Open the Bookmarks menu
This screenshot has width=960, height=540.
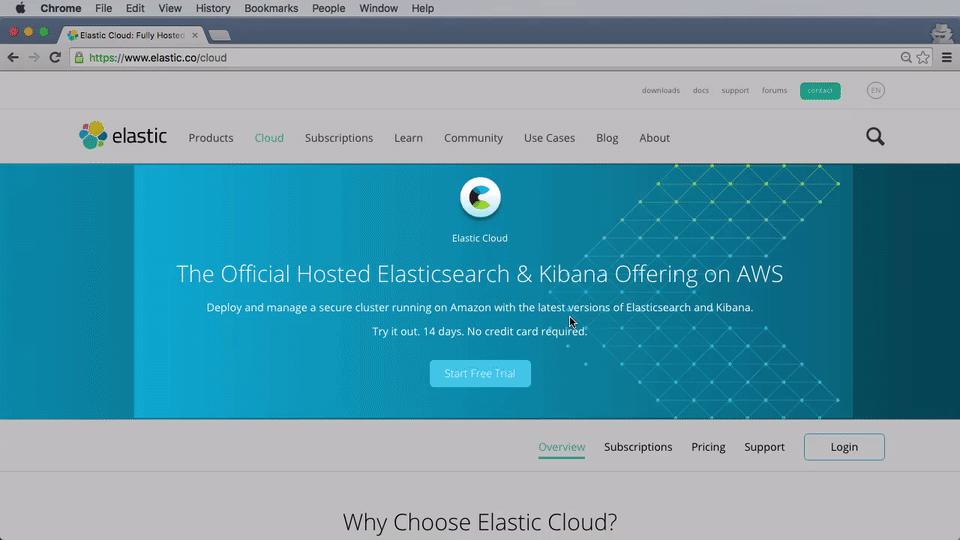(271, 8)
